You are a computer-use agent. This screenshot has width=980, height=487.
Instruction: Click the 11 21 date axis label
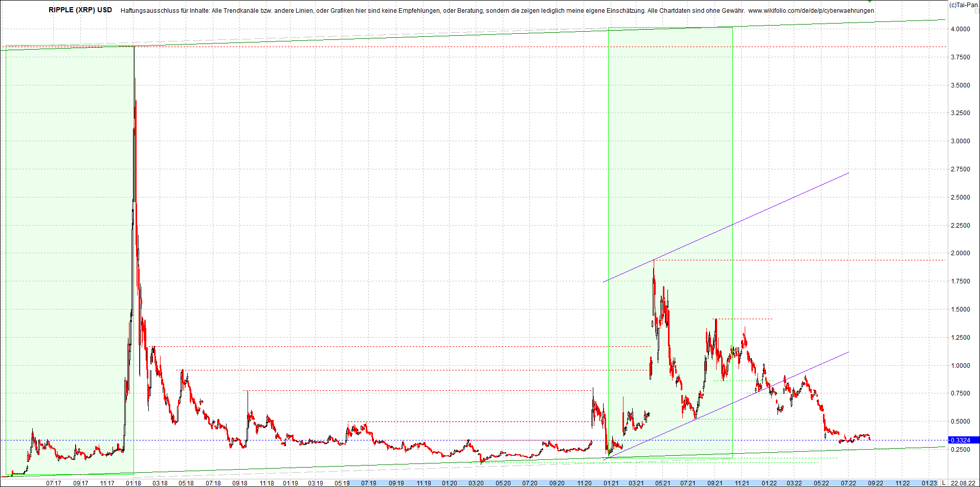(x=742, y=483)
